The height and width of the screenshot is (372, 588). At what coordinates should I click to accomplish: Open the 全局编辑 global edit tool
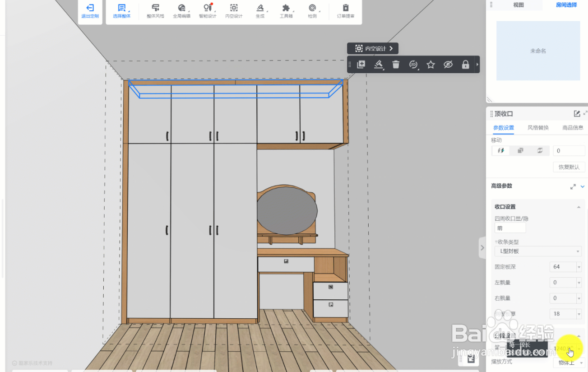point(181,11)
